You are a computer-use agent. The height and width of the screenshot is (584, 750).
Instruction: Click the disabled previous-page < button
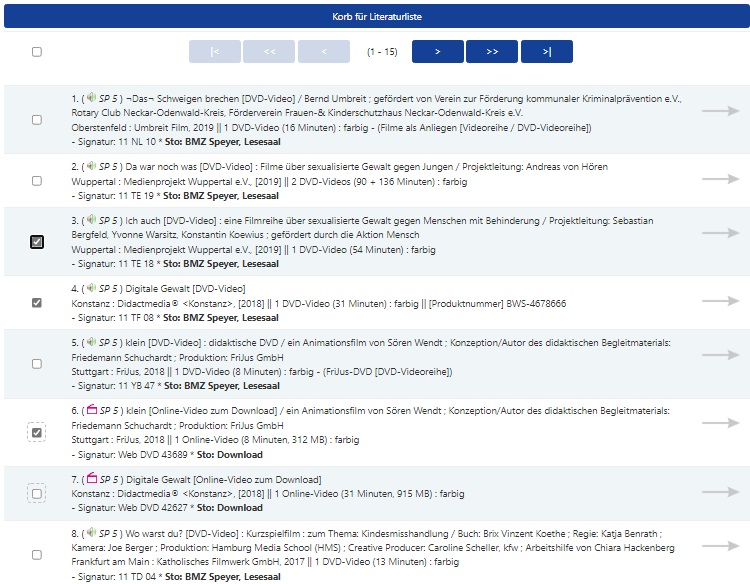(324, 52)
